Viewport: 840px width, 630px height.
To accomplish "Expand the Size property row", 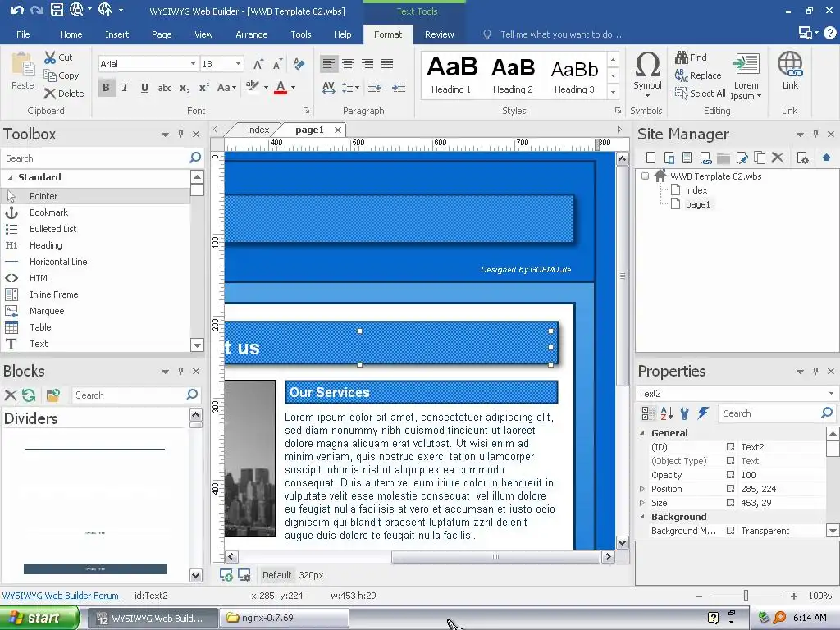I will [x=641, y=503].
